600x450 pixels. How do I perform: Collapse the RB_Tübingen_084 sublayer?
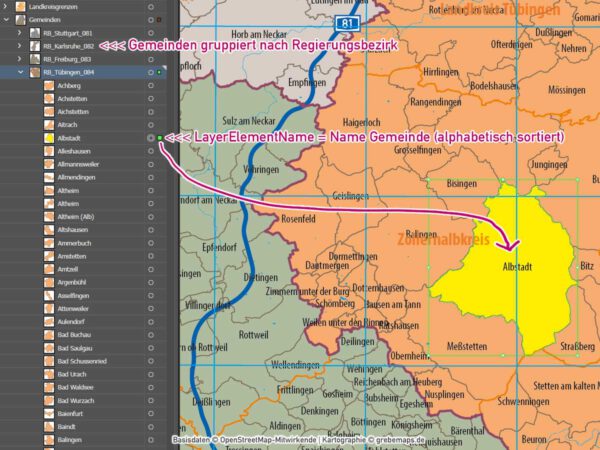20,72
